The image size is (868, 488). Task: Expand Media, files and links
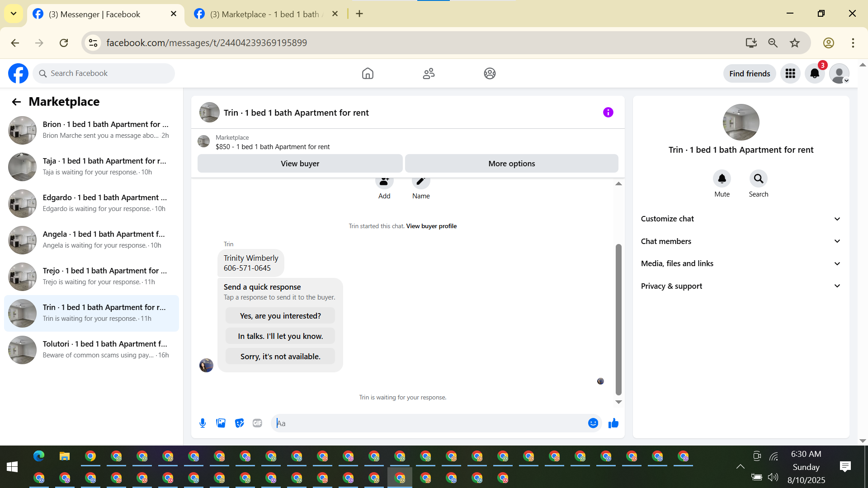(741, 263)
